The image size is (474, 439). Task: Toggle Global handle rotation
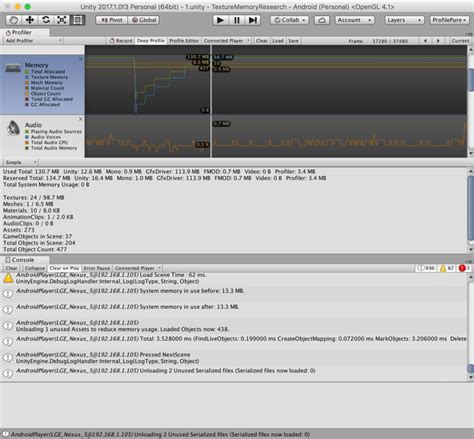(x=144, y=20)
